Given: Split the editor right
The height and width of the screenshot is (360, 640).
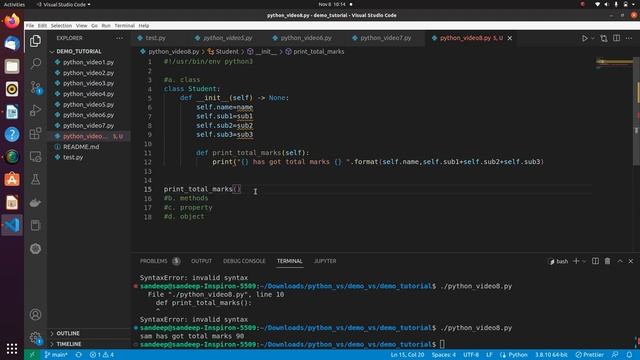Looking at the screenshot, I should (x=616, y=38).
